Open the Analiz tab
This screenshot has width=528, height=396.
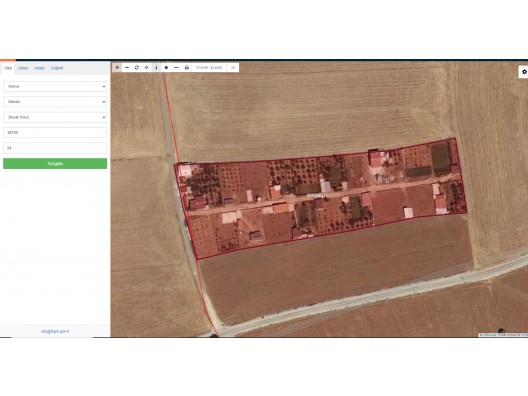[x=39, y=68]
